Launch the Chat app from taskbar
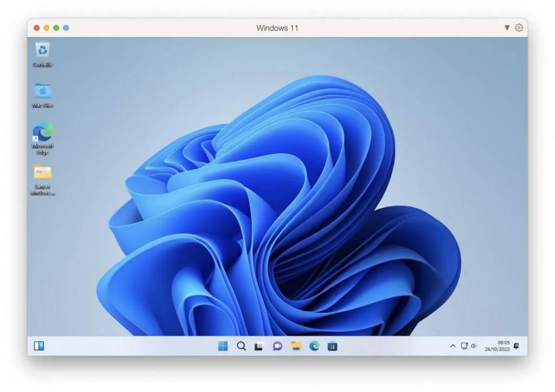The height and width of the screenshot is (392, 555). click(x=277, y=346)
